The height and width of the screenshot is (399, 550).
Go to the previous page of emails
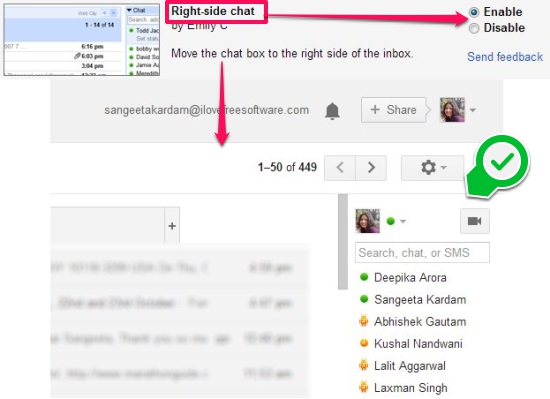point(340,168)
